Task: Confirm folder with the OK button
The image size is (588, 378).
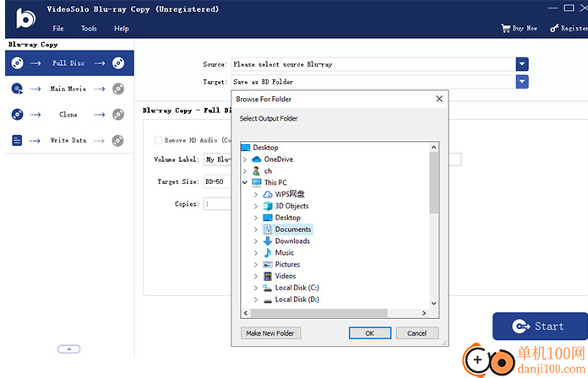Action: point(370,333)
